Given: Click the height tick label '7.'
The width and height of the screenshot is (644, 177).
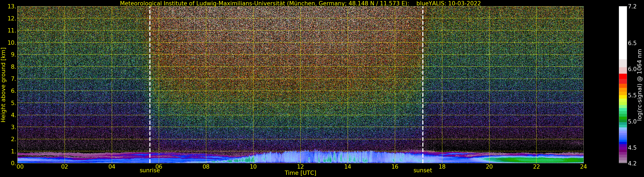Looking at the screenshot, I should click(14, 79).
